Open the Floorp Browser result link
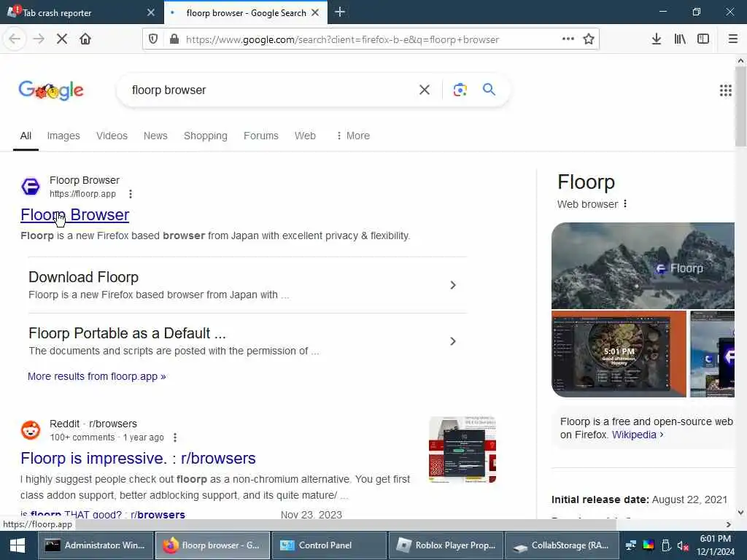The image size is (747, 560). coord(75,215)
